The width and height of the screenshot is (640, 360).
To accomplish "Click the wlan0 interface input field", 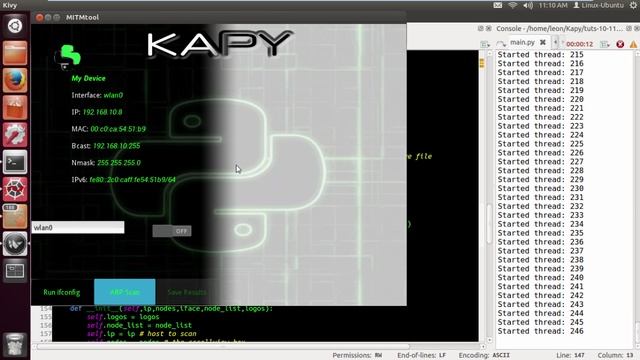I will pos(78,227).
